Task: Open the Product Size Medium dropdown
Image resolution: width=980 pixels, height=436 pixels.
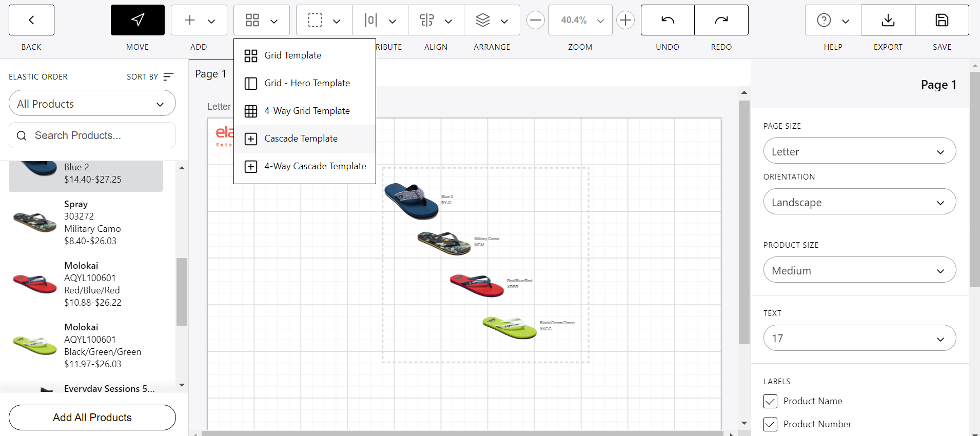Action: (x=859, y=270)
